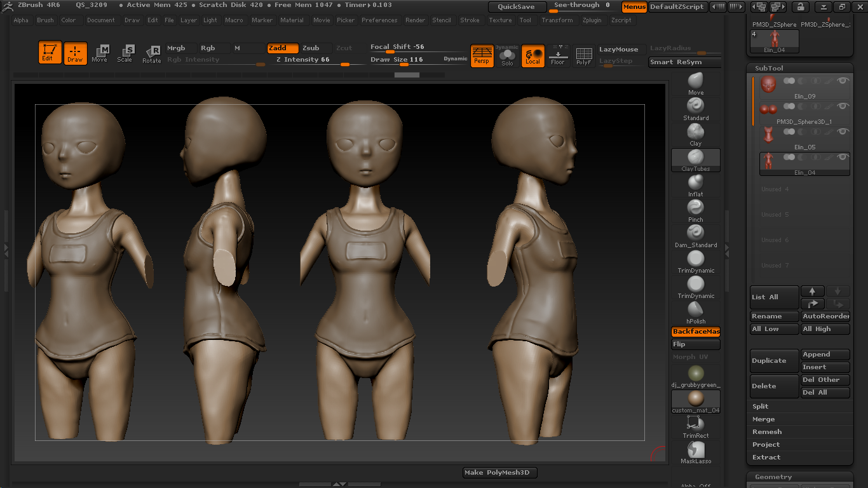Viewport: 868px width, 488px height.
Task: Select the Pinch brush
Action: coord(696,208)
